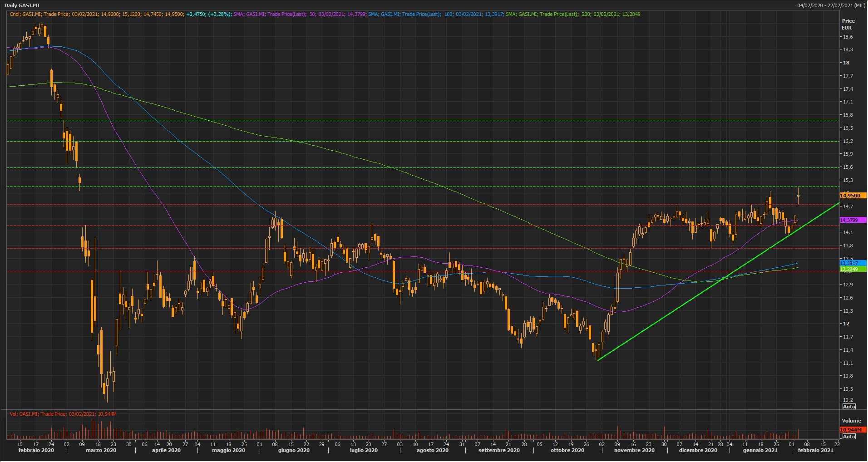Image resolution: width=868 pixels, height=462 pixels.
Task: Click novembre 2020 on the time axis
Action: pyautogui.click(x=634, y=450)
